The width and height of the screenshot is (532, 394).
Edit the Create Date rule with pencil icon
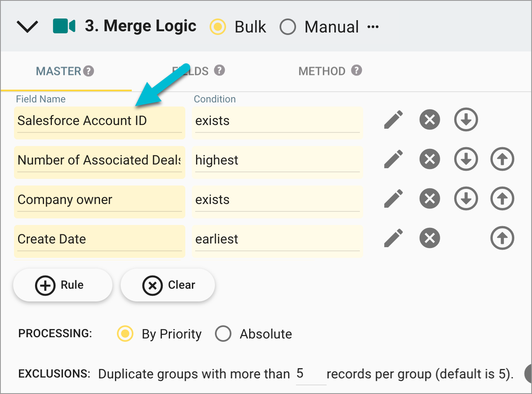pyautogui.click(x=393, y=238)
